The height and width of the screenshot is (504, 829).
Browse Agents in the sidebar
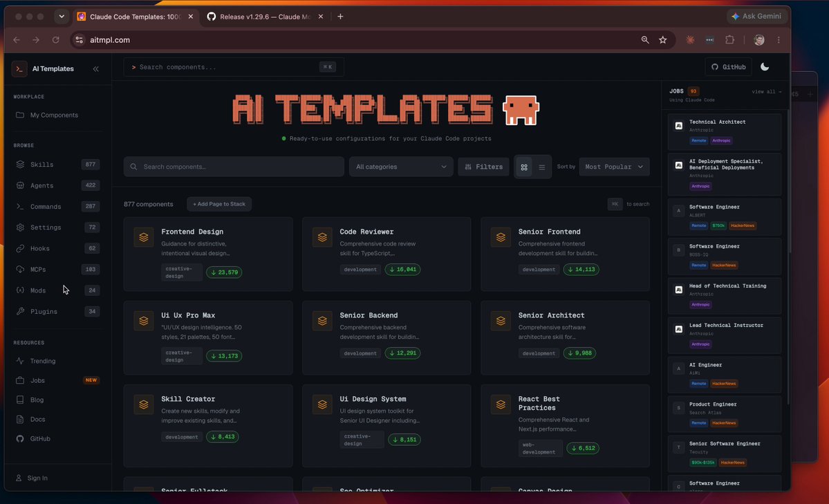57,185
